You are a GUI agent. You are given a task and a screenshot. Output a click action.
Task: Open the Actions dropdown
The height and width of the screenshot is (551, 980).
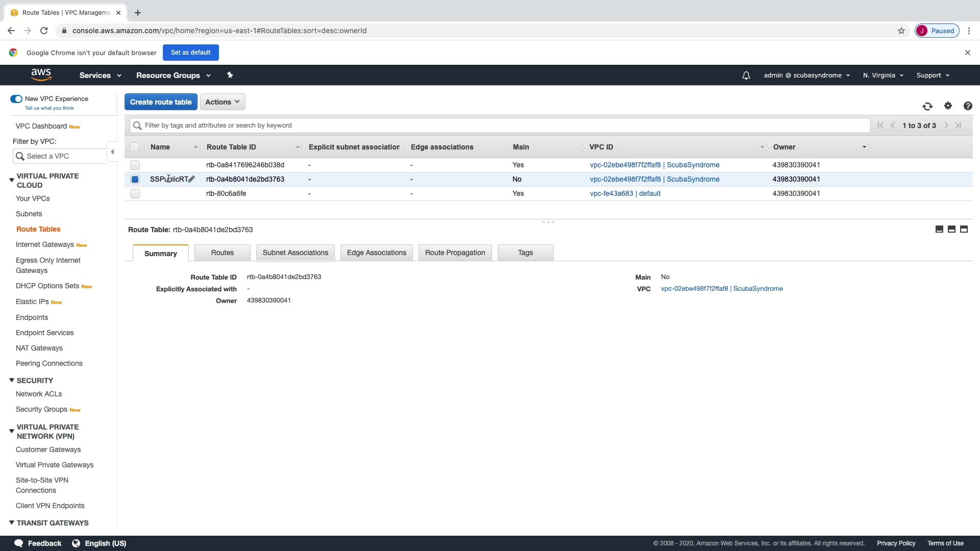coord(222,102)
